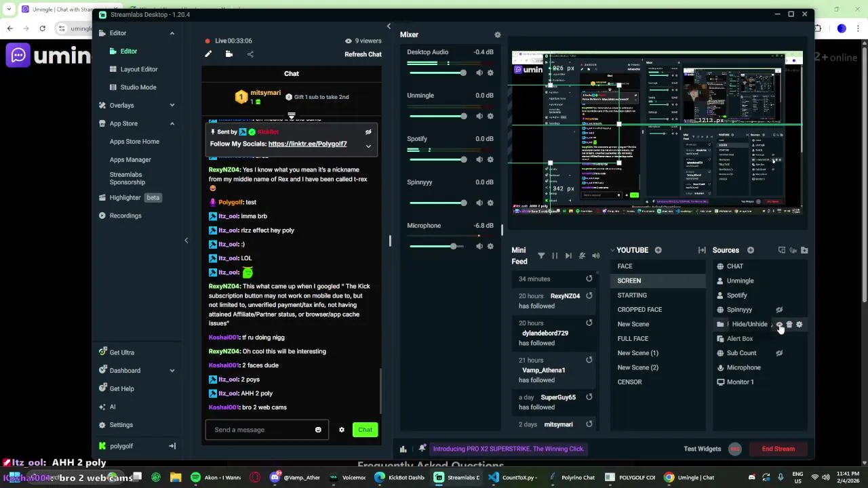
Task: Open Spotify mixer gear settings
Action: coord(490,159)
